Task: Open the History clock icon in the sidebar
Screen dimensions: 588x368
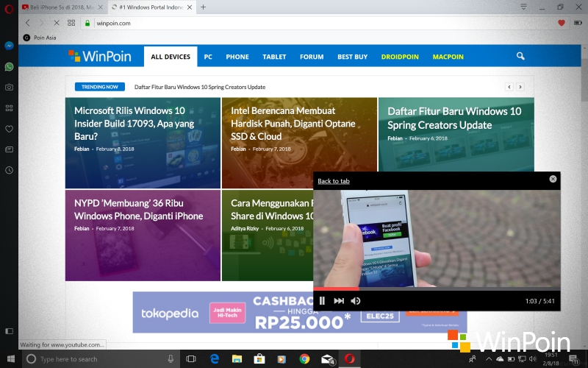Action: pos(9,170)
